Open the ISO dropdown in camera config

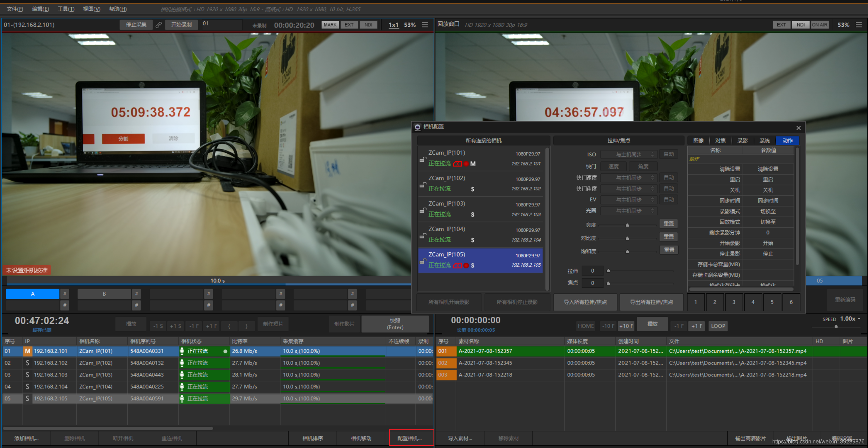[x=629, y=154]
